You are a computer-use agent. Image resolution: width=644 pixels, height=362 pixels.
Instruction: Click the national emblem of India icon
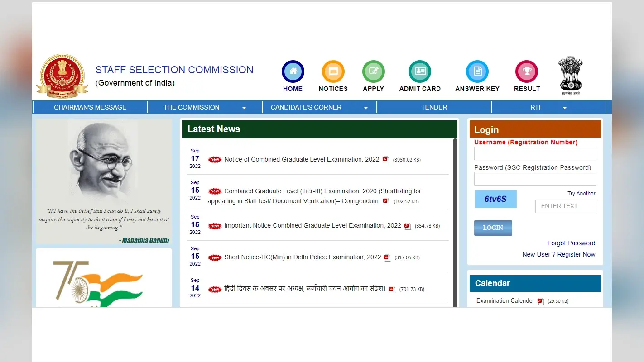(571, 76)
